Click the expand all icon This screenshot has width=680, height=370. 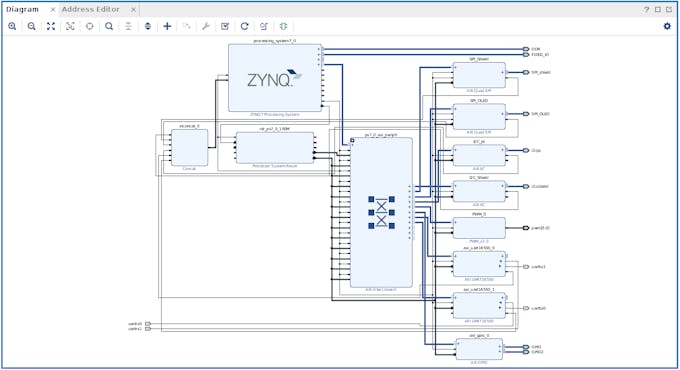(148, 26)
